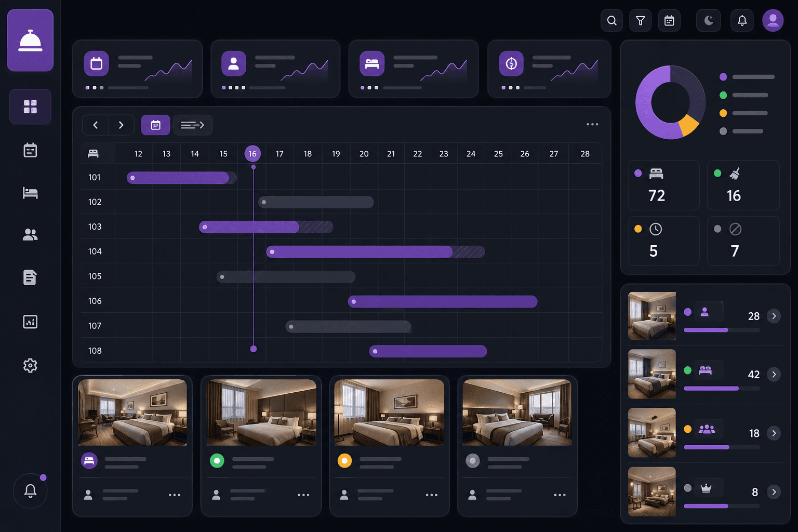Switch to calendar view tab
798x532 pixels.
coord(155,125)
